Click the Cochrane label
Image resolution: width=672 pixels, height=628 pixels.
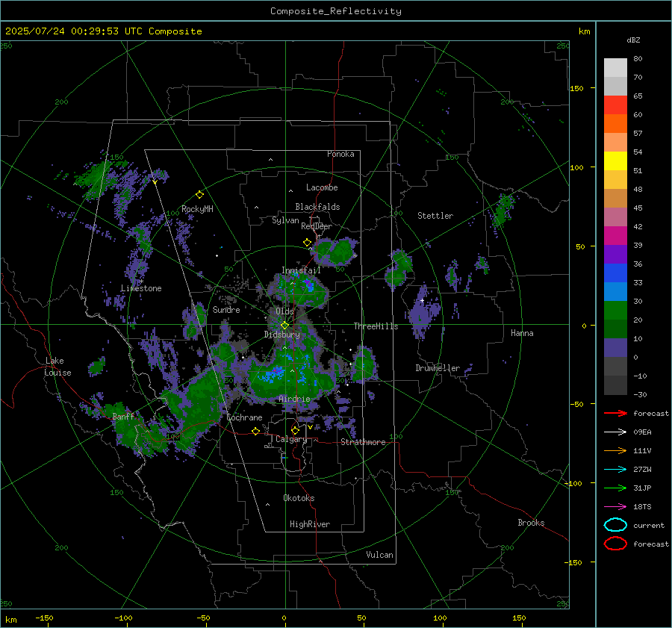click(x=244, y=417)
